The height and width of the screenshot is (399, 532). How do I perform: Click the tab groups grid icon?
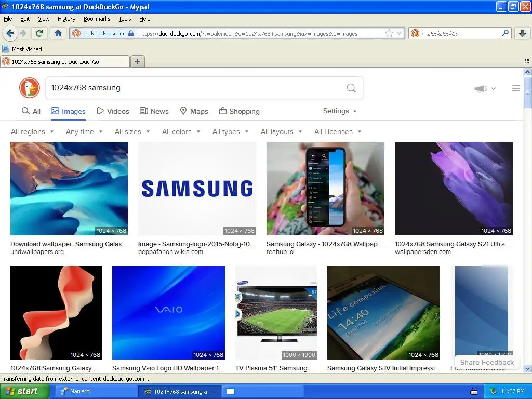click(527, 61)
